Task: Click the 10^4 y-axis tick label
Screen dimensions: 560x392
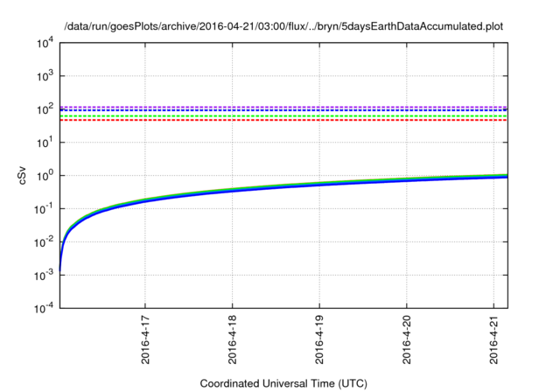Action: click(45, 43)
